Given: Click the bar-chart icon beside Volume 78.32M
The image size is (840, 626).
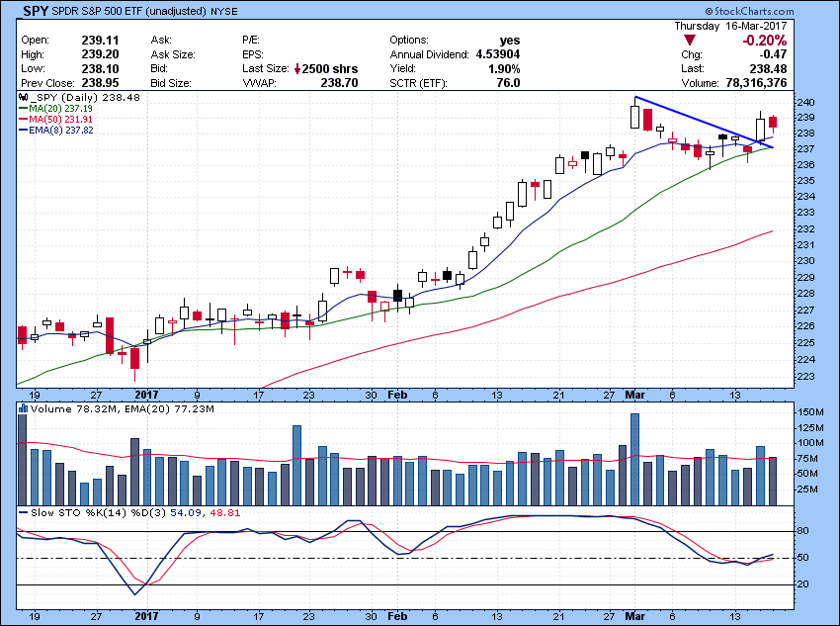Looking at the screenshot, I should [x=23, y=409].
